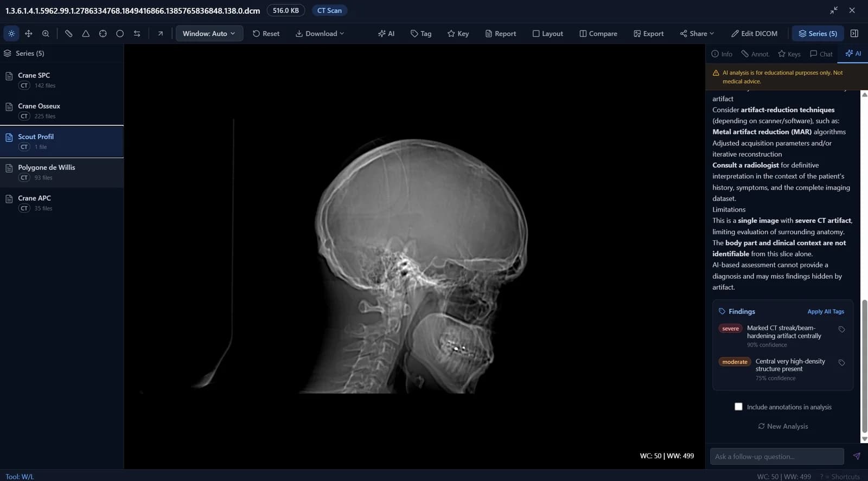Select the pan (move) tool
868x481 pixels.
click(29, 34)
